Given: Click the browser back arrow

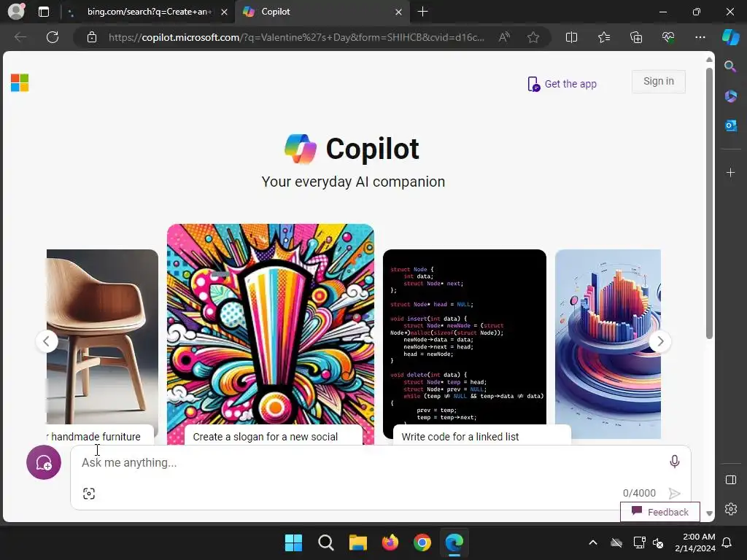Looking at the screenshot, I should (20, 37).
